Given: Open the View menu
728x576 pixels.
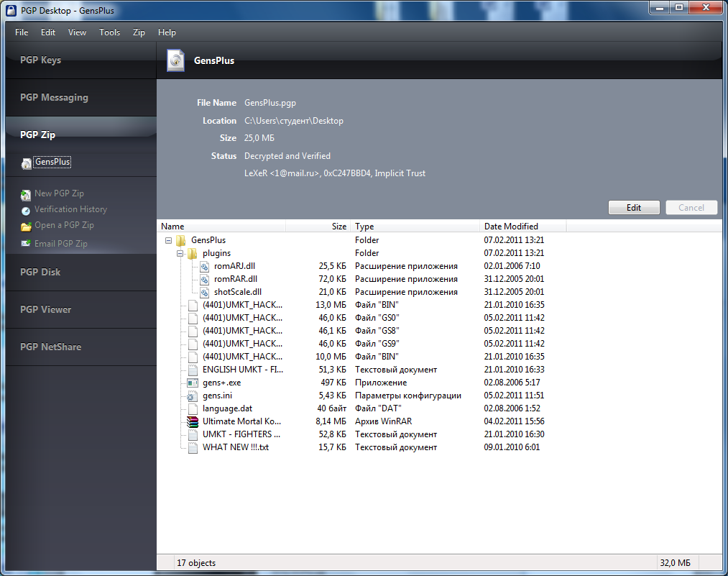Looking at the screenshot, I should tap(77, 32).
